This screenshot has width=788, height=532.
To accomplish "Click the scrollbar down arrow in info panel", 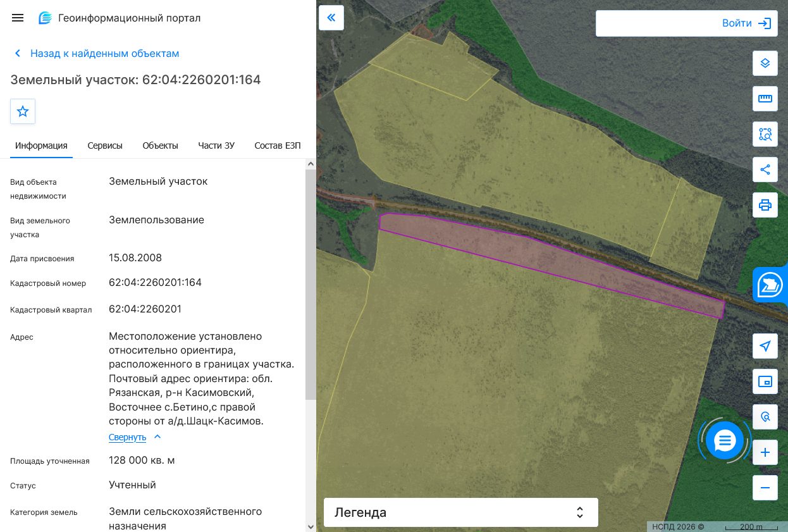I will pyautogui.click(x=311, y=526).
